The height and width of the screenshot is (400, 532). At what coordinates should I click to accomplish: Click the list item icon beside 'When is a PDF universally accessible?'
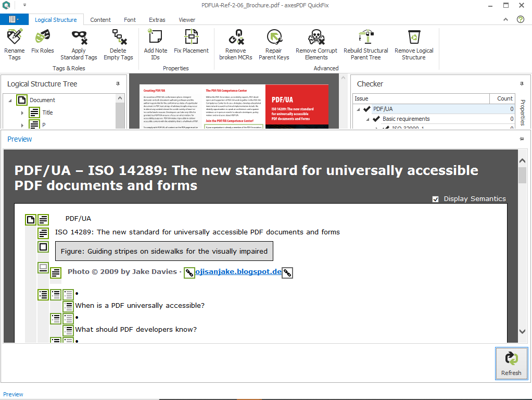pyautogui.click(x=68, y=307)
